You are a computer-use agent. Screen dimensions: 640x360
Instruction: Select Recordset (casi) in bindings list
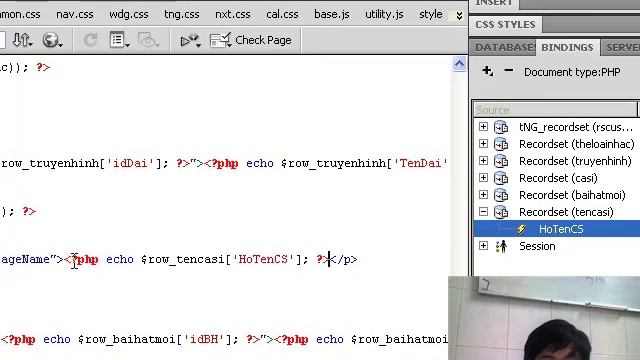point(558,178)
